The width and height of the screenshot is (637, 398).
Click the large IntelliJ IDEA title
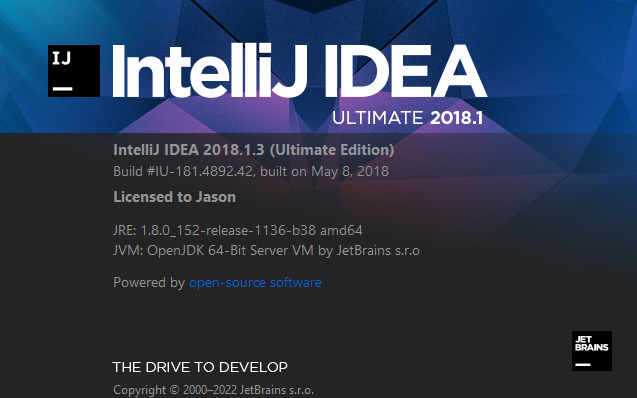[300, 71]
